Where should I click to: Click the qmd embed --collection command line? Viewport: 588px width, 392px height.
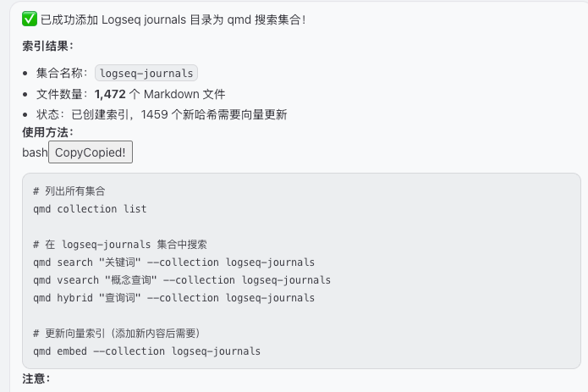coord(146,351)
